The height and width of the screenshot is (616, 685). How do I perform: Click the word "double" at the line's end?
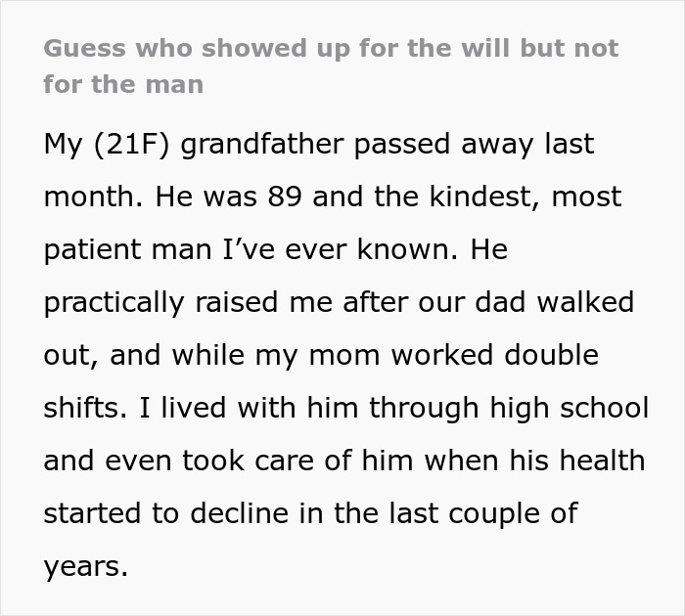(x=551, y=355)
